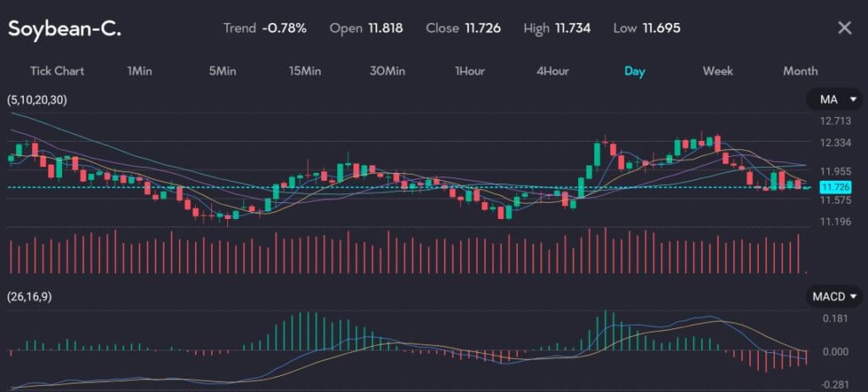Screen dimensions: 868x392
Task: Switch to the 15Min timeframe
Action: [304, 70]
